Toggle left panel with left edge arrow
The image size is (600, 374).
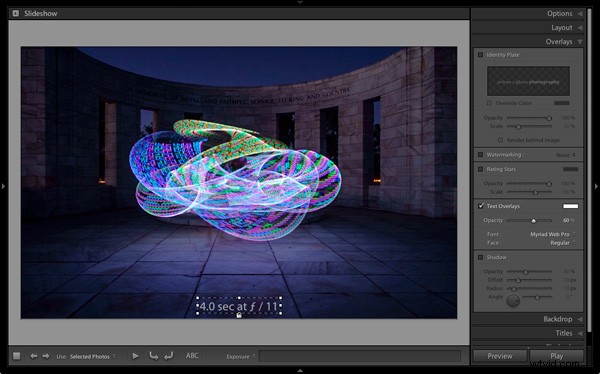[3, 186]
